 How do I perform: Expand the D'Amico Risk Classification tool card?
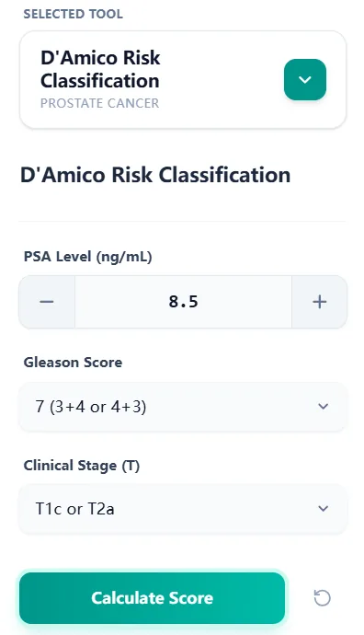click(183, 80)
